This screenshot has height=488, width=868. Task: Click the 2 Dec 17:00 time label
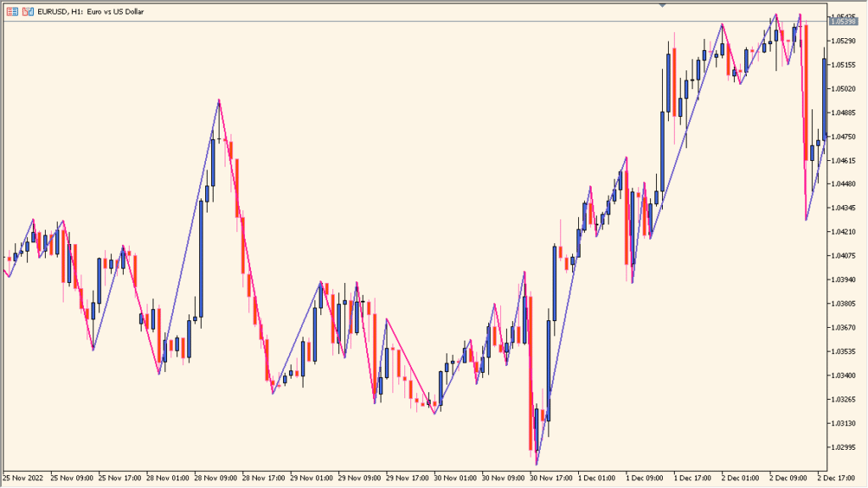(x=842, y=478)
